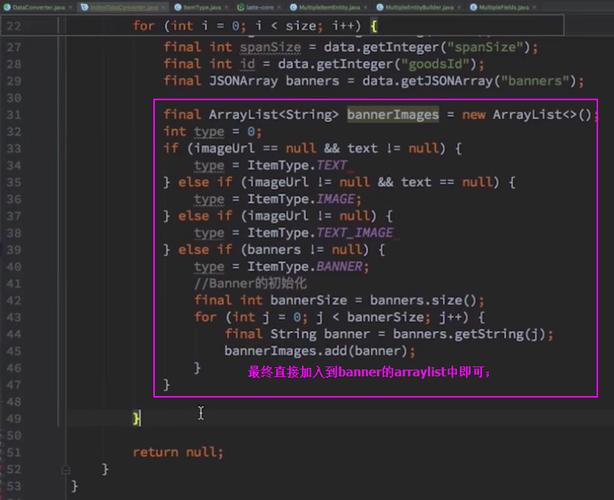This screenshot has height=500, width=614.
Task: Click the closing brace on line 47
Action: click(167, 384)
